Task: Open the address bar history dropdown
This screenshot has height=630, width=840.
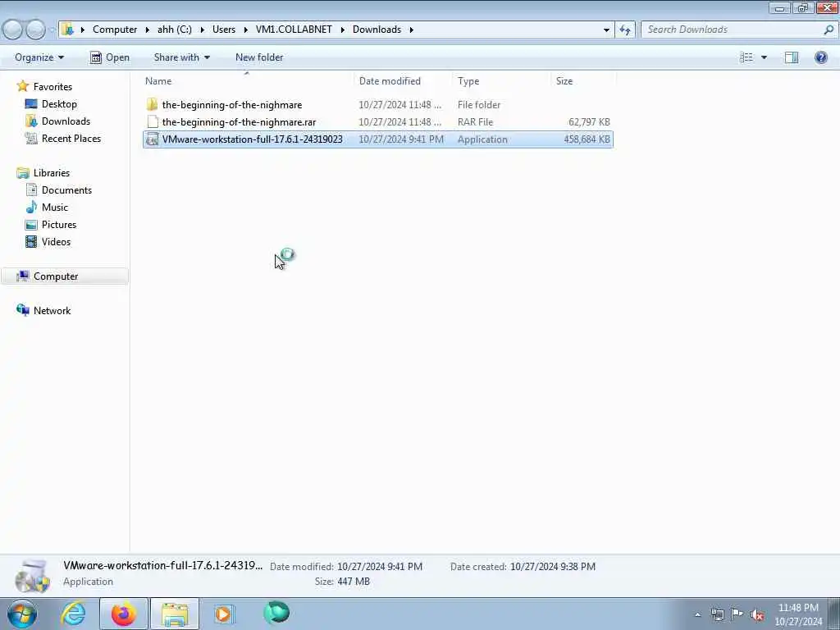Action: click(x=606, y=30)
